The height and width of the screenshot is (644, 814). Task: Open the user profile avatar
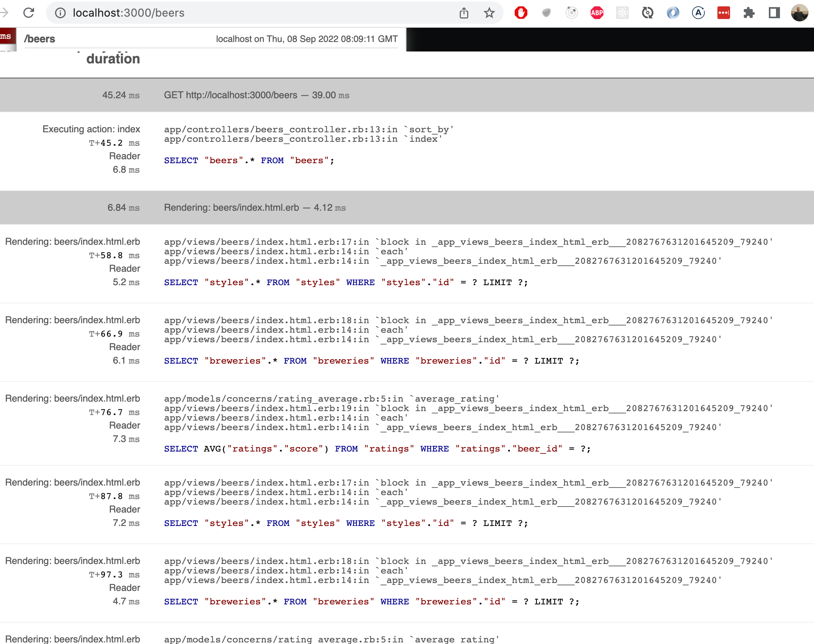799,13
